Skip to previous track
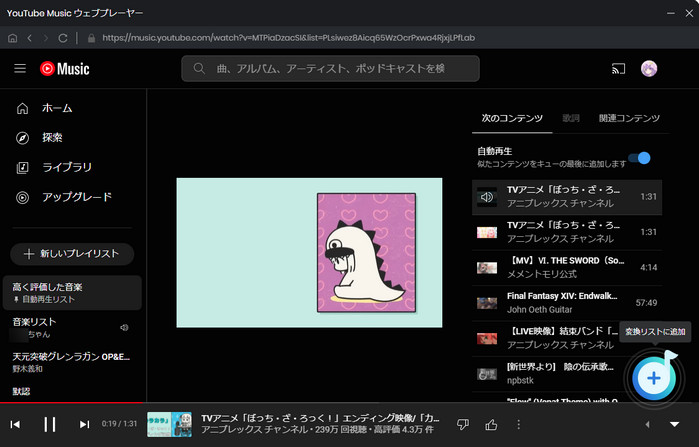 tap(15, 424)
